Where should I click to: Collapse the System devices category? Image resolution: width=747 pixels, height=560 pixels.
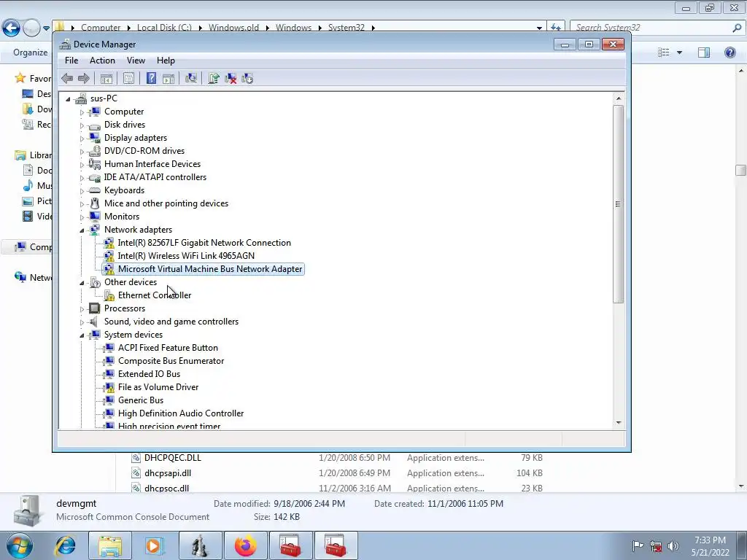82,335
